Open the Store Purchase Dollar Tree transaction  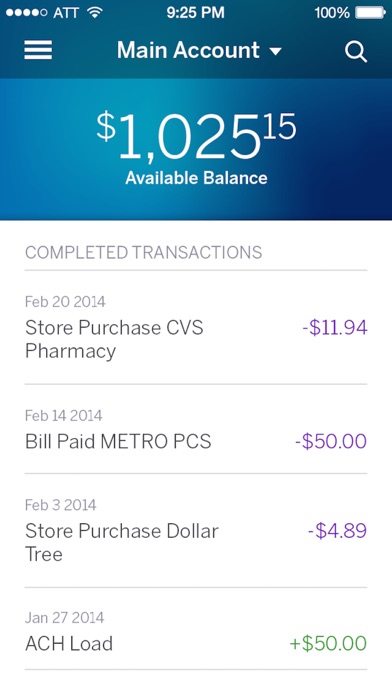pos(196,530)
